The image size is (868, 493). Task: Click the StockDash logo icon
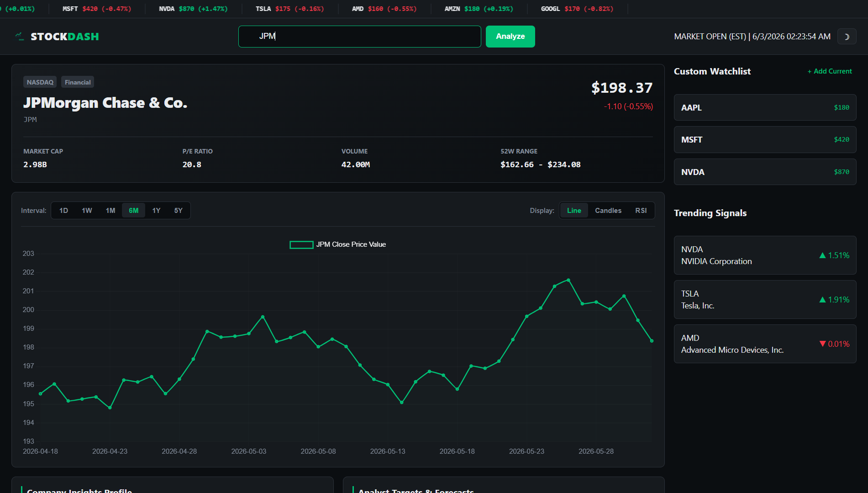click(19, 36)
